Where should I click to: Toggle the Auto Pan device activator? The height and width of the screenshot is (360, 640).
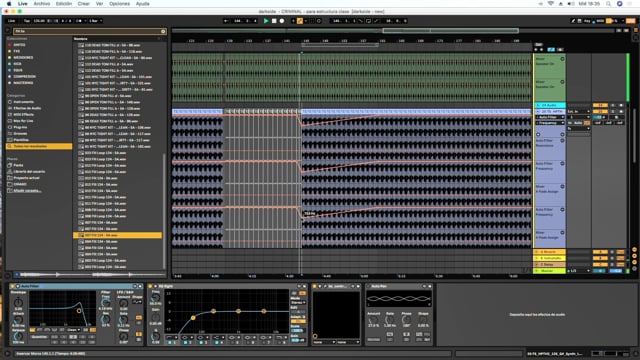tap(369, 287)
